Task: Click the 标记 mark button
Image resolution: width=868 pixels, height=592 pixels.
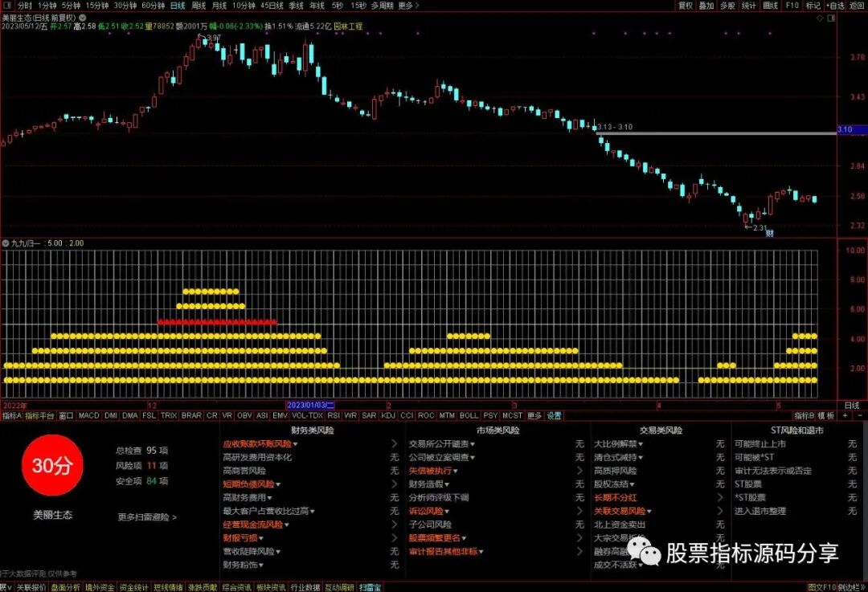Action: 813,6
